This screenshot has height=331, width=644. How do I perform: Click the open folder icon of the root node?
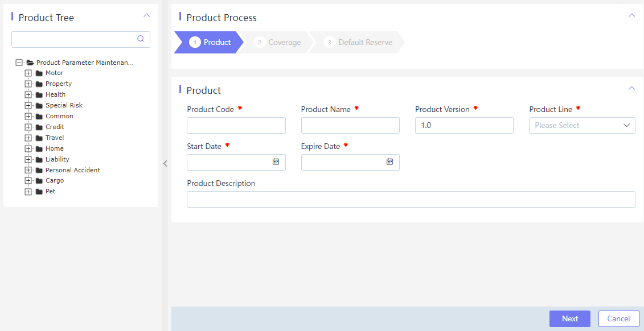(30, 63)
